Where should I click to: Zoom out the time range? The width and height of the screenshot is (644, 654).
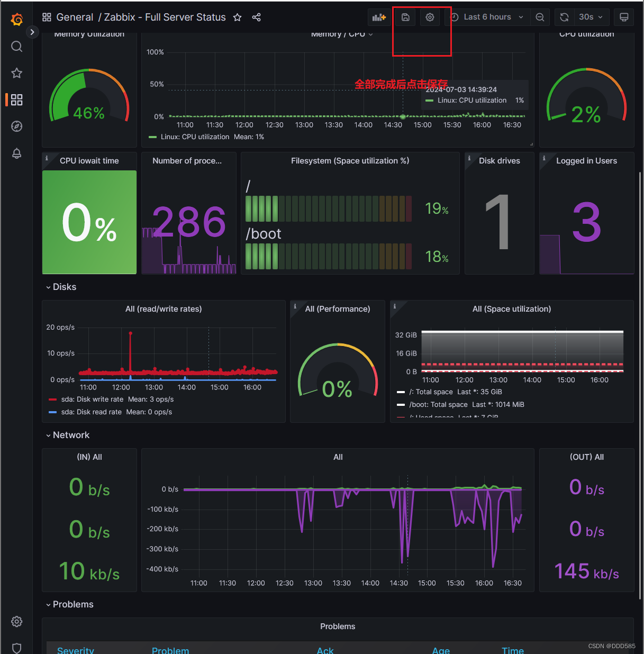540,17
